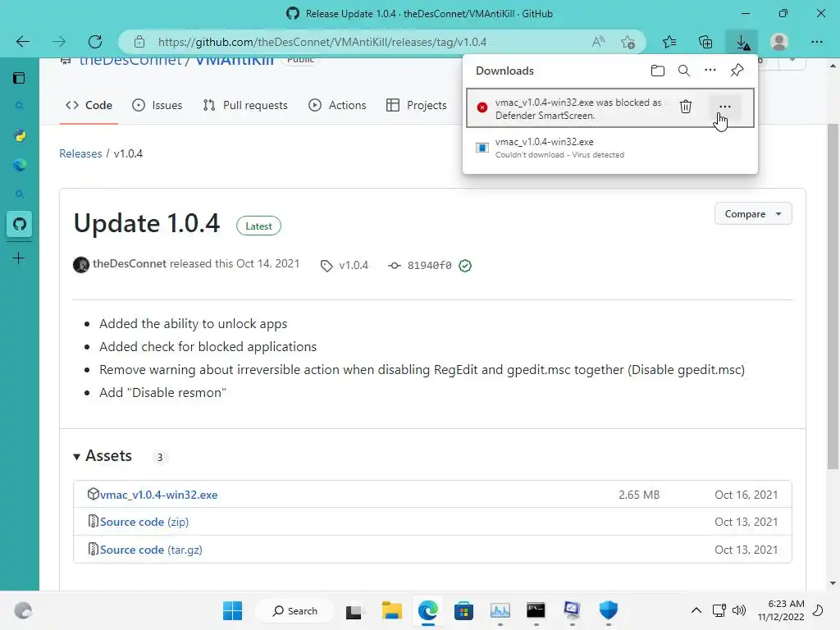
Task: Open Windows Security shield in taskbar
Action: 608,610
